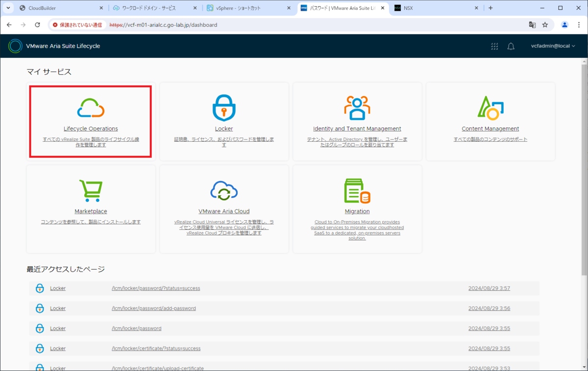This screenshot has width=588, height=371.
Task: Click the browser Back arrow
Action: [x=9, y=24]
